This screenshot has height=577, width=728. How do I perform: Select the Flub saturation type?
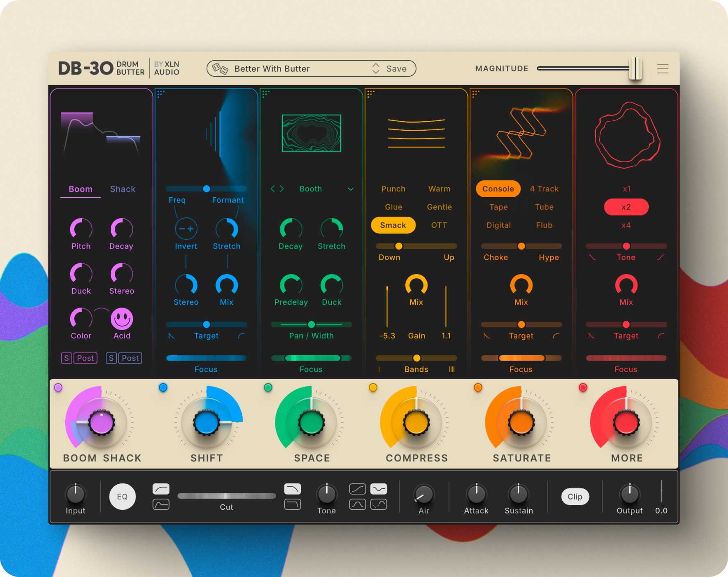coord(544,225)
